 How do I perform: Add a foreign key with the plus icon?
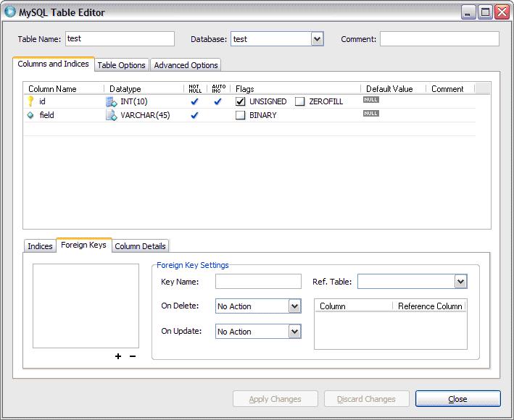[x=118, y=356]
